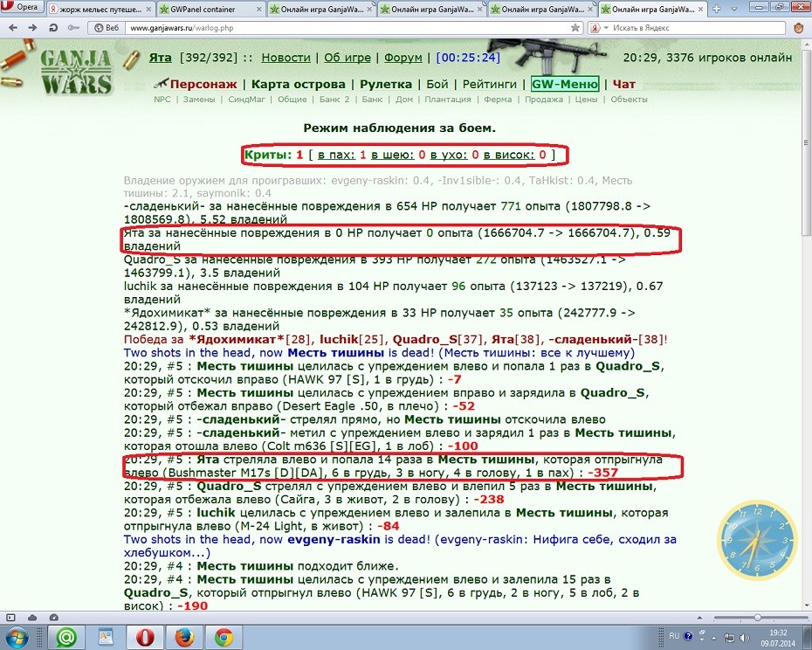Image resolution: width=812 pixels, height=650 pixels.
Task: Reload the page with the refresh icon
Action: [52, 27]
